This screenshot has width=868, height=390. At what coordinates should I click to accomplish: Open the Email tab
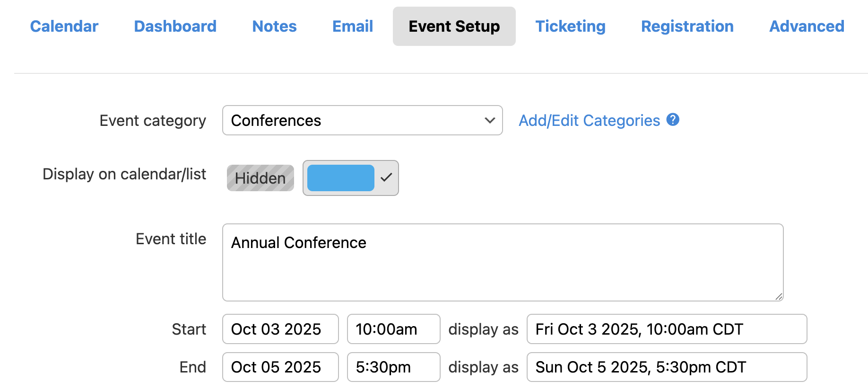coord(353,26)
